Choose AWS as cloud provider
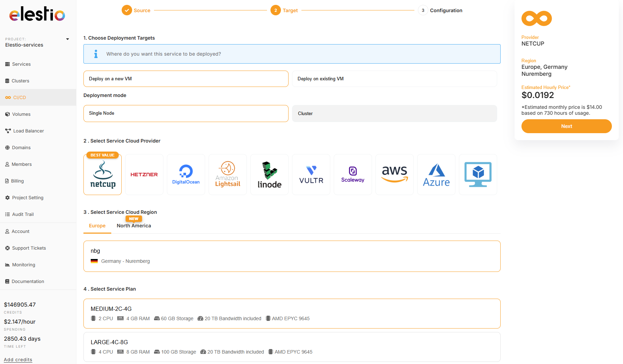This screenshot has height=364, width=623. click(394, 175)
